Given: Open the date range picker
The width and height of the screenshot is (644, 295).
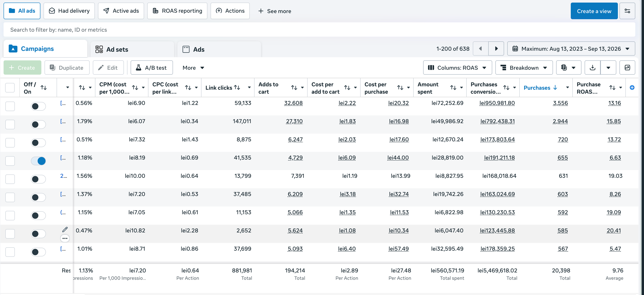Looking at the screenshot, I should coord(571,49).
